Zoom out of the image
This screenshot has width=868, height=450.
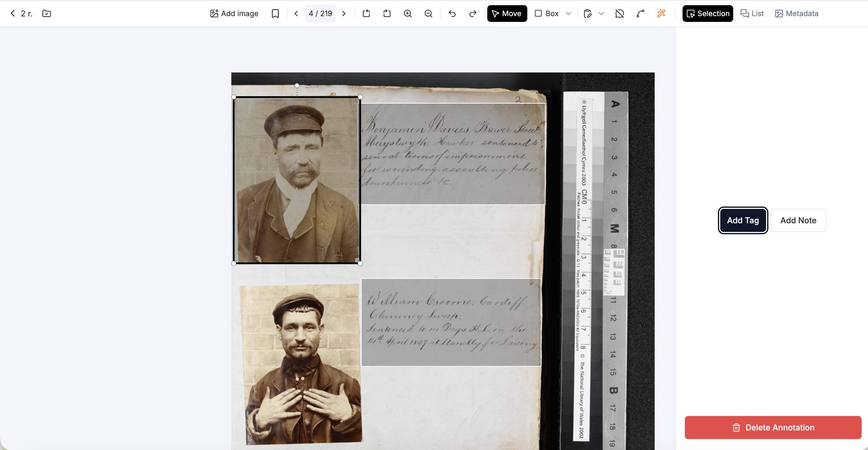click(x=428, y=14)
